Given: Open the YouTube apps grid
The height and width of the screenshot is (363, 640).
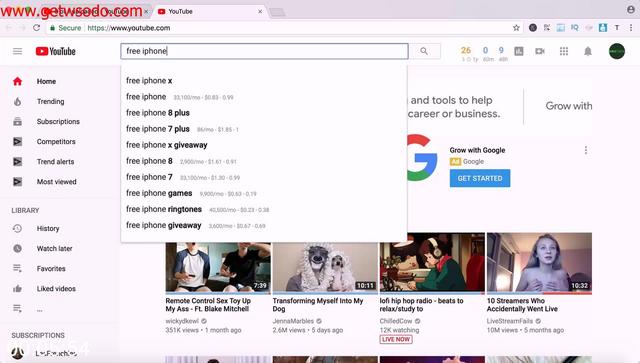Looking at the screenshot, I should [564, 51].
